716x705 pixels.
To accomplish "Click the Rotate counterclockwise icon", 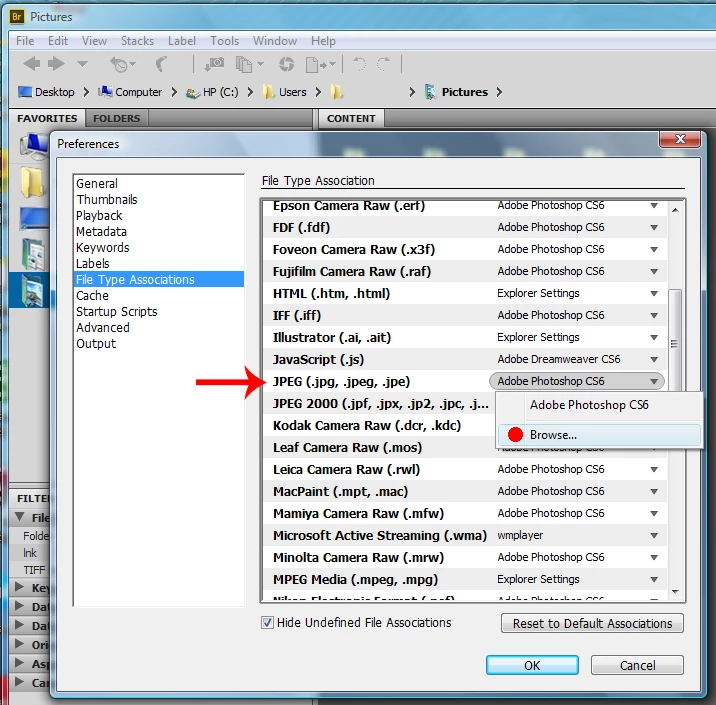I will (x=360, y=64).
